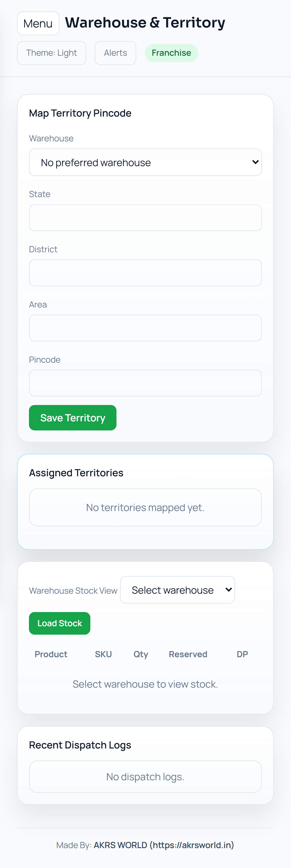291x868 pixels.
Task: Expand the 'No preferred warehouse' dropdown
Action: (x=145, y=162)
